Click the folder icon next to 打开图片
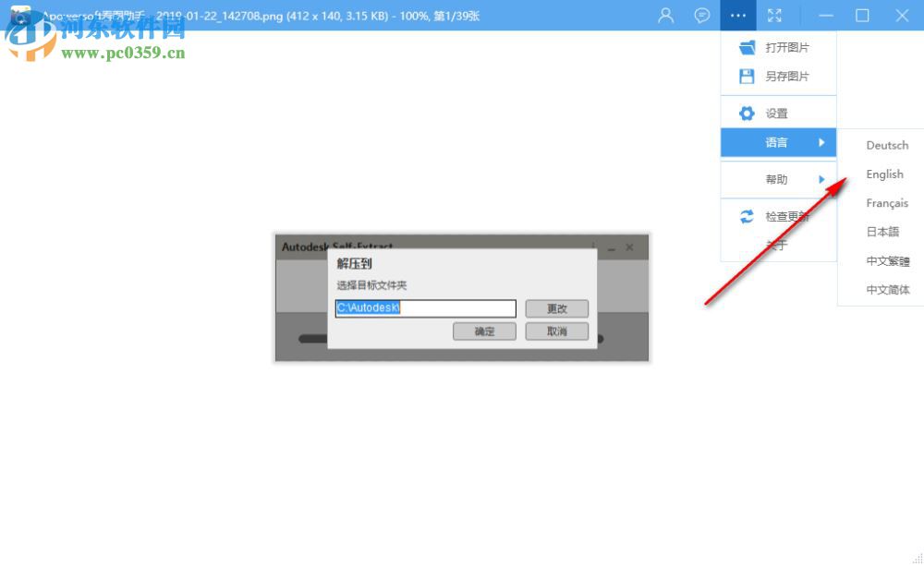This screenshot has width=924, height=565. [747, 47]
